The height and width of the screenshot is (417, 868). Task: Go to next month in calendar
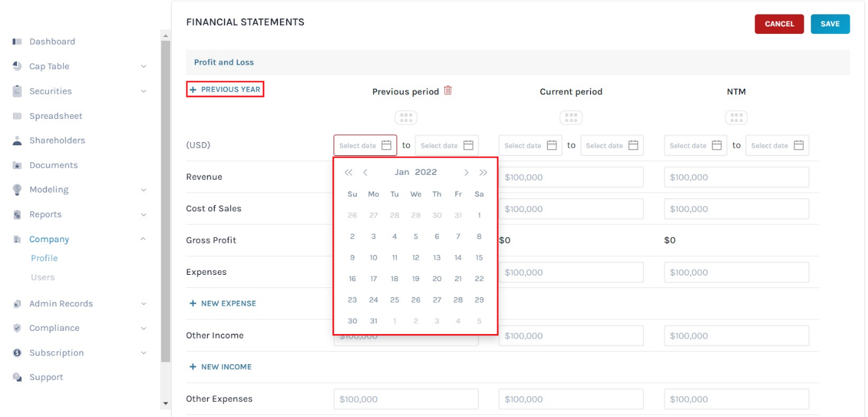(x=466, y=172)
